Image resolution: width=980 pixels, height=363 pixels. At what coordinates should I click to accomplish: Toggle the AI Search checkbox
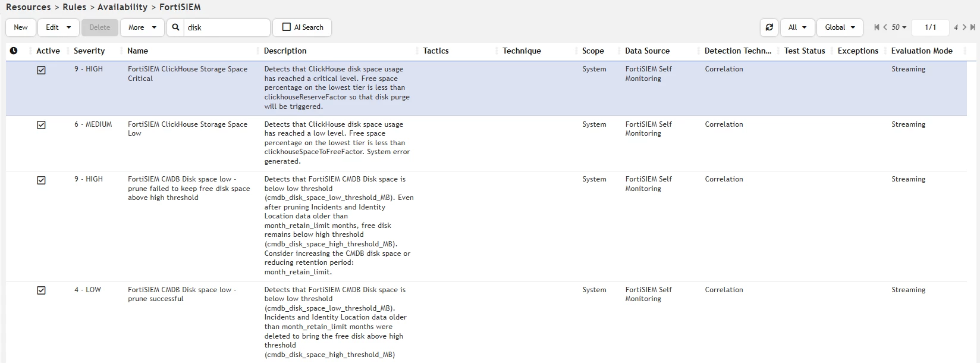click(287, 27)
